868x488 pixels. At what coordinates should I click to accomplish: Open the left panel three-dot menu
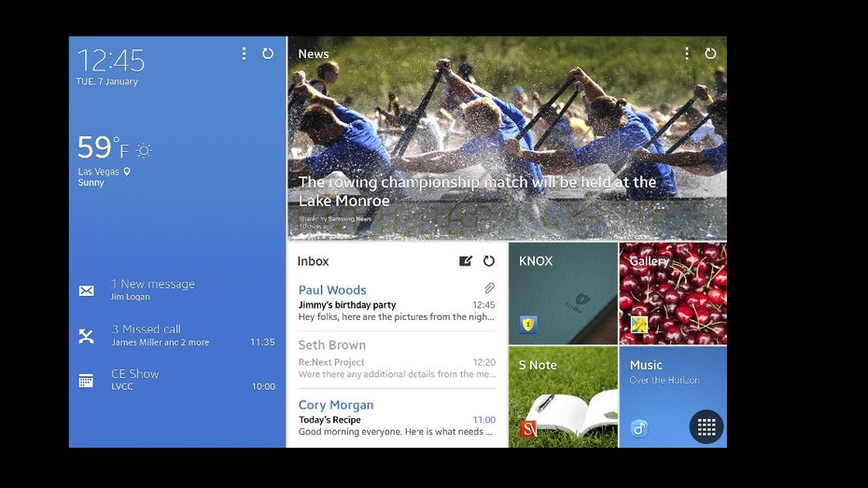(244, 54)
